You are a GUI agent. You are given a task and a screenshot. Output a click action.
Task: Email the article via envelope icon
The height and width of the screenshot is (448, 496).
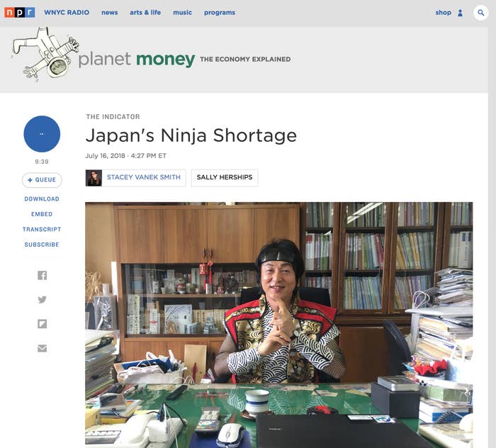(42, 348)
